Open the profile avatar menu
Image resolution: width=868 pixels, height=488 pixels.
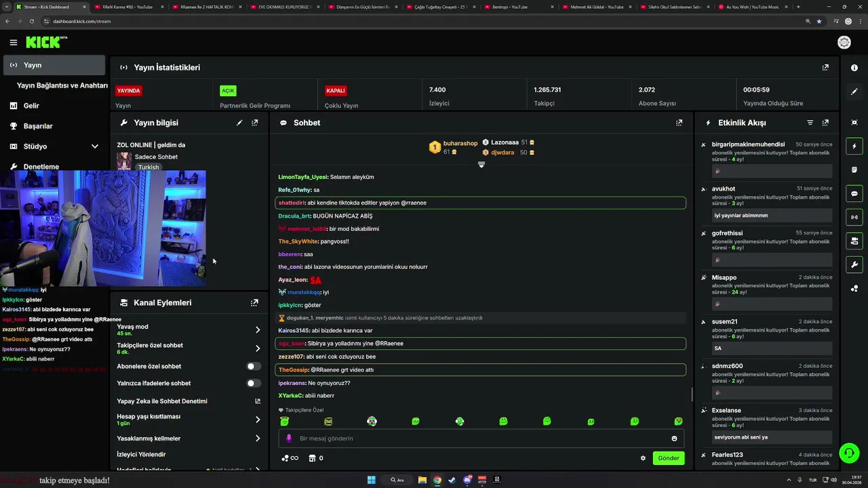pos(844,43)
